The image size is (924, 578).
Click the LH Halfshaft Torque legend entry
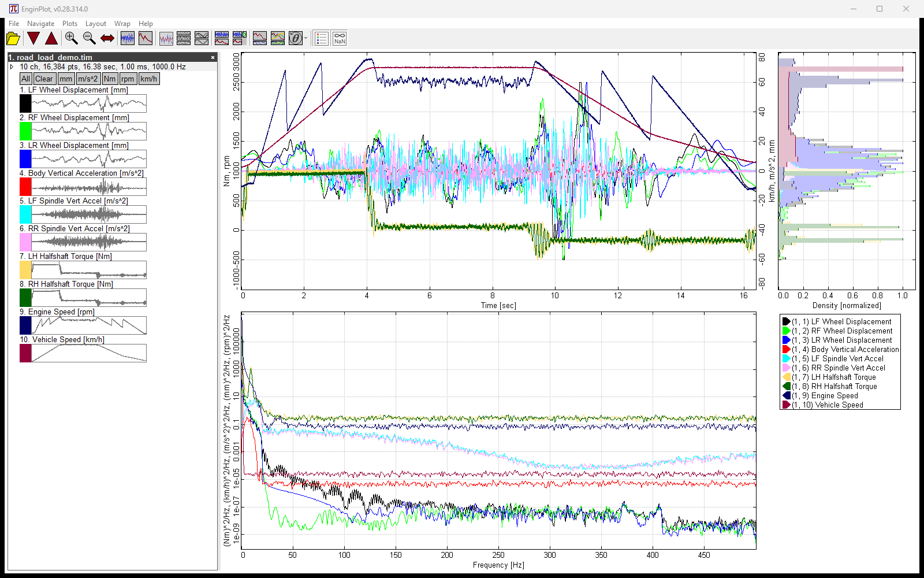[x=829, y=377]
